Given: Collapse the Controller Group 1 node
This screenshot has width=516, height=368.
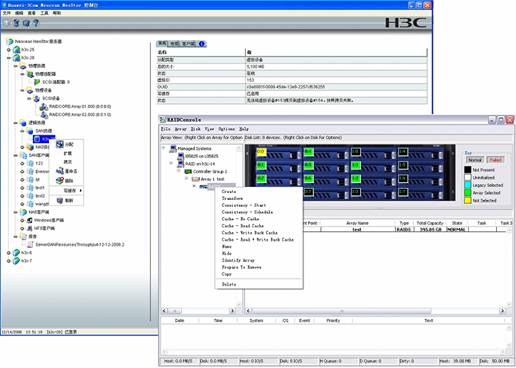Looking at the screenshot, I should click(179, 171).
